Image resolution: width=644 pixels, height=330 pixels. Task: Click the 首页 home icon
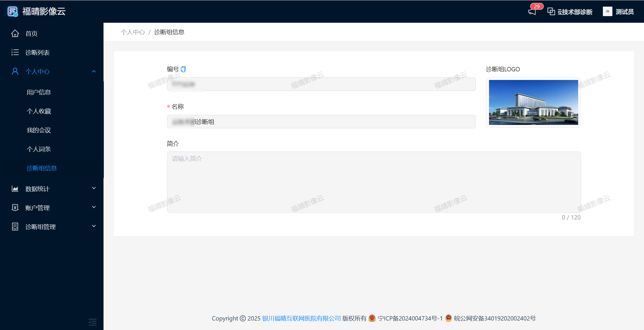(x=15, y=33)
